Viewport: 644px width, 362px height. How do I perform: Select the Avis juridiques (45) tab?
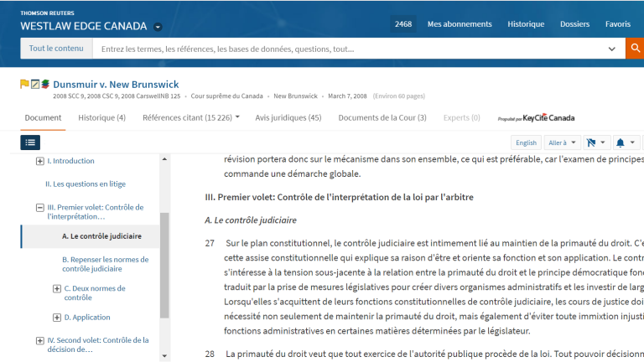tap(288, 118)
